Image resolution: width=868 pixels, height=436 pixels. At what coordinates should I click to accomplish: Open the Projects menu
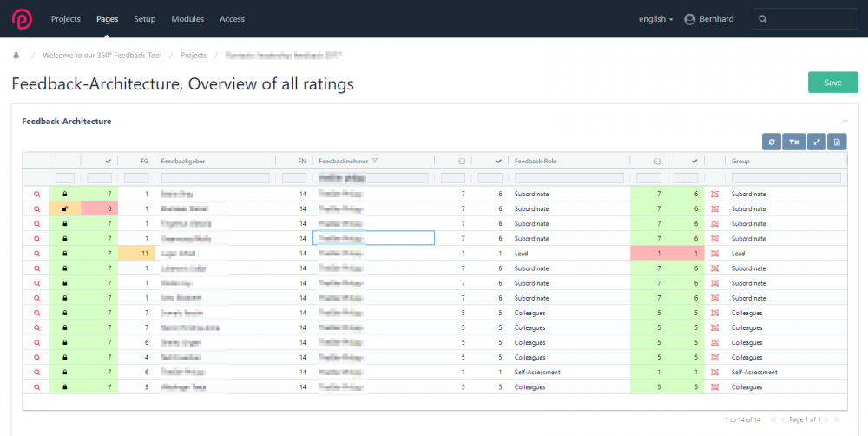coord(66,19)
